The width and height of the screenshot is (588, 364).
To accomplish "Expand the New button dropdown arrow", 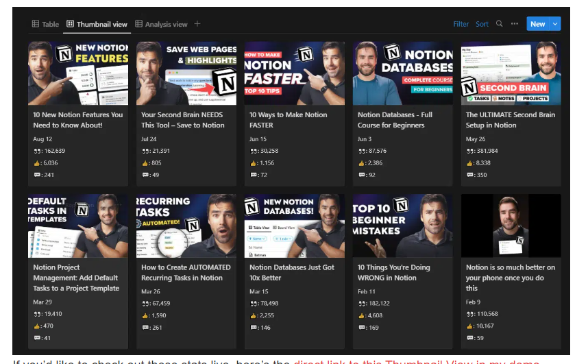I will pos(555,24).
